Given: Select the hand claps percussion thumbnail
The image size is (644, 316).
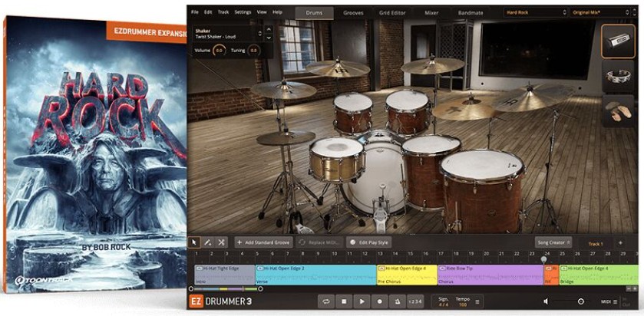Looking at the screenshot, I should click(x=618, y=111).
